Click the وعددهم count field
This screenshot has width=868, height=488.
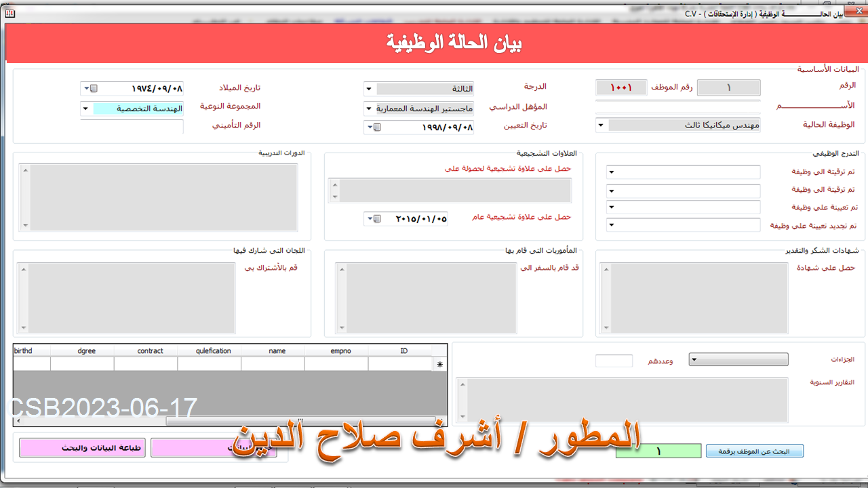614,361
